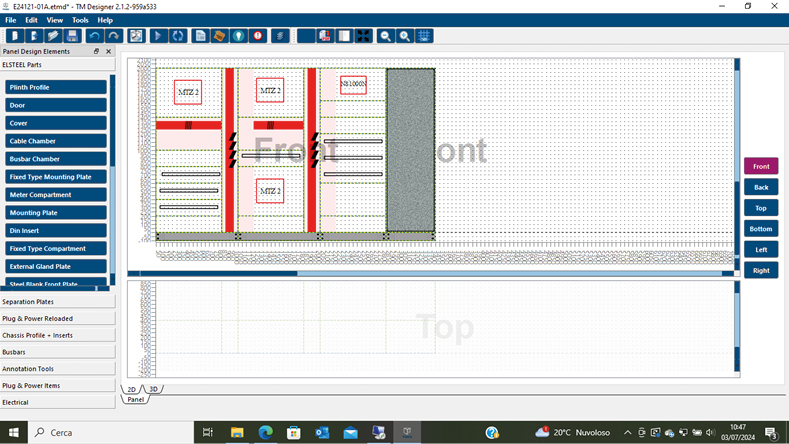Expand the Annotation Tools section
789x444 pixels.
pos(57,369)
